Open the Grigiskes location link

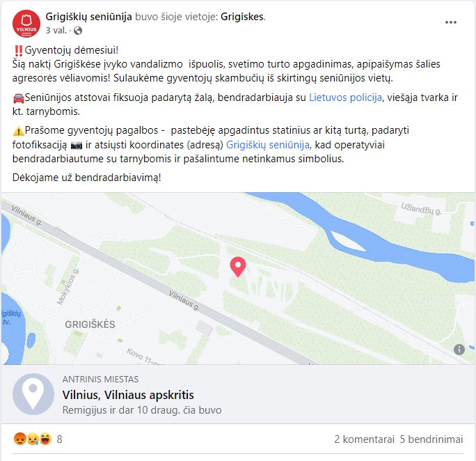242,17
